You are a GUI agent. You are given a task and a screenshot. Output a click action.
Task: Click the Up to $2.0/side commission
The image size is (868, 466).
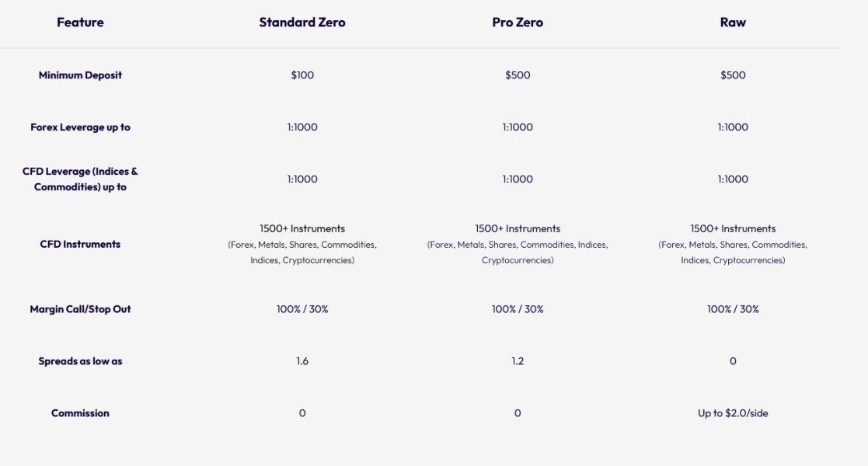tap(733, 413)
